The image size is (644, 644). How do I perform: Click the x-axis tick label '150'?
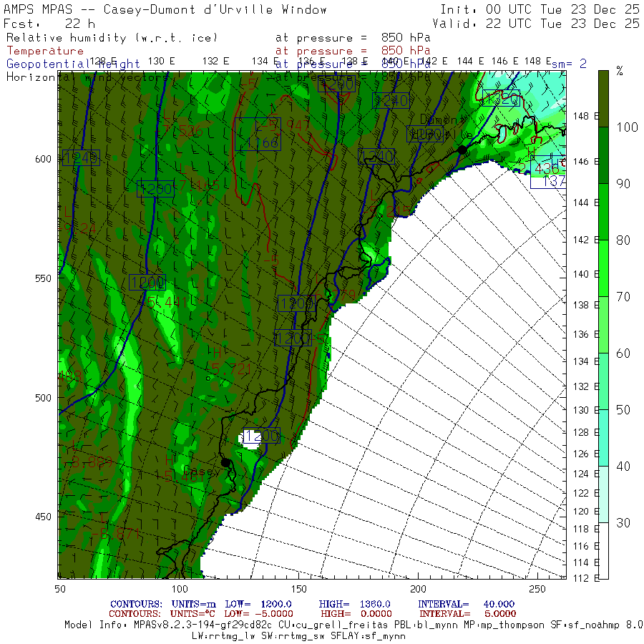point(298,589)
